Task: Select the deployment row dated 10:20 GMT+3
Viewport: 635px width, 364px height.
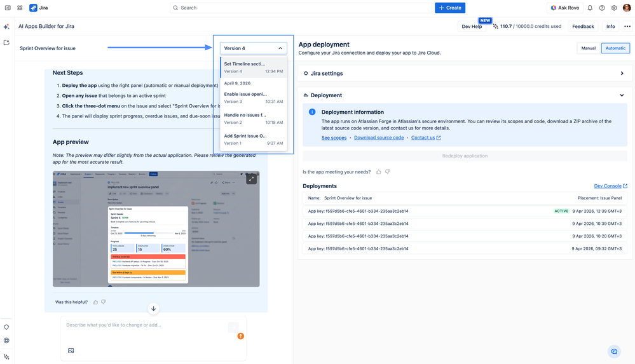Action: pos(465,236)
